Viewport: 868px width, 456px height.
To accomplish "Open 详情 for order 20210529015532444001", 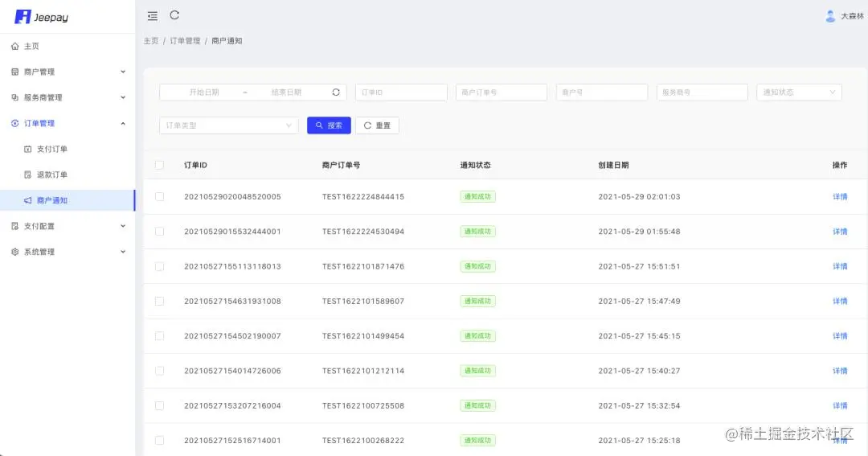I will click(840, 232).
